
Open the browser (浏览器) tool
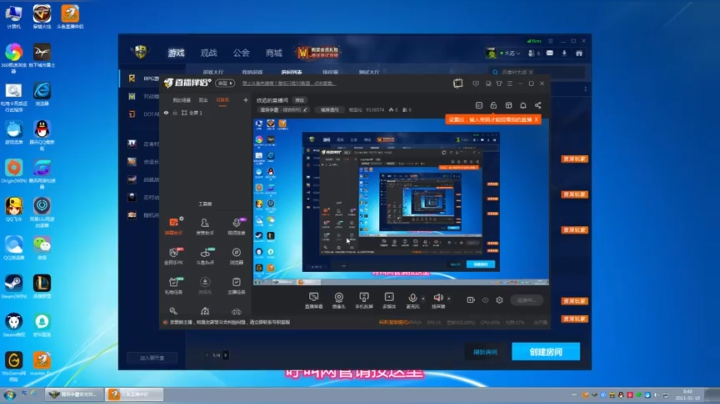point(236,256)
